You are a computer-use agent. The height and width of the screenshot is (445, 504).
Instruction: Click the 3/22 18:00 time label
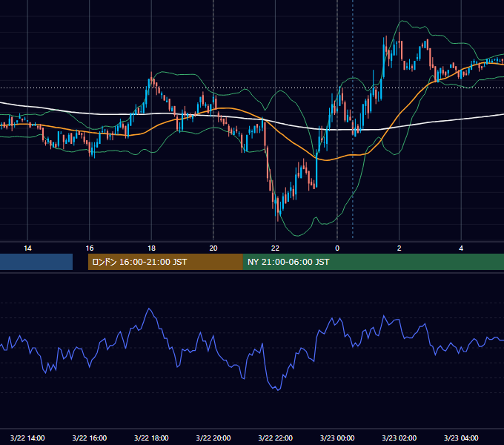[151, 438]
